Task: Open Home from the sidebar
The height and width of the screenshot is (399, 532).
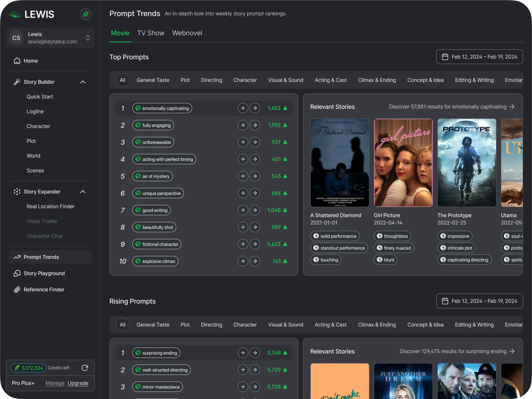Action: [x=31, y=61]
